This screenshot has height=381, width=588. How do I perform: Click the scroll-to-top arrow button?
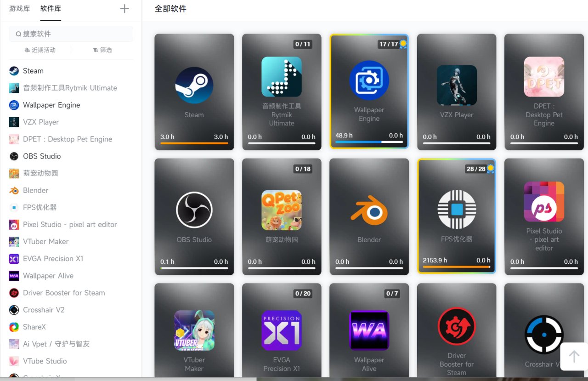[x=574, y=356]
